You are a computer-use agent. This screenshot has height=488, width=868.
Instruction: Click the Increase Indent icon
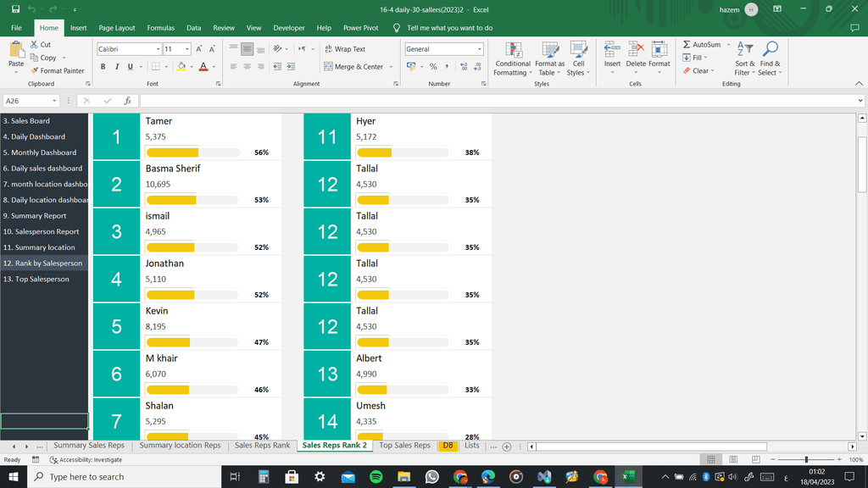(x=291, y=67)
